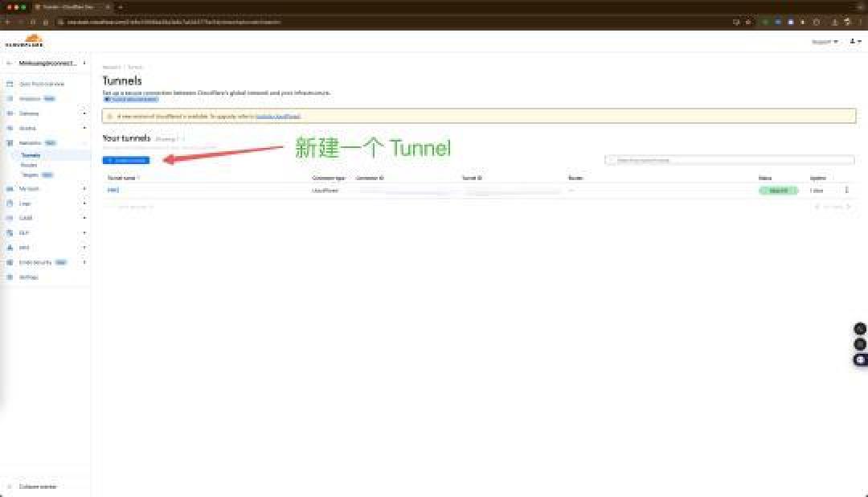Click the three-dot actions menu of the tunnel row
Viewport: 868px width, 497px height.
point(846,190)
